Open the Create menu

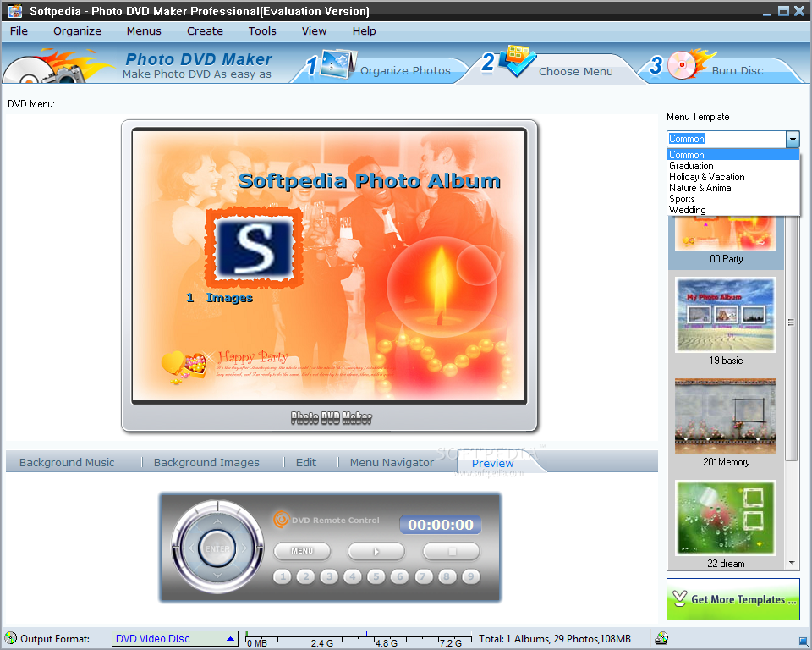pyautogui.click(x=205, y=31)
